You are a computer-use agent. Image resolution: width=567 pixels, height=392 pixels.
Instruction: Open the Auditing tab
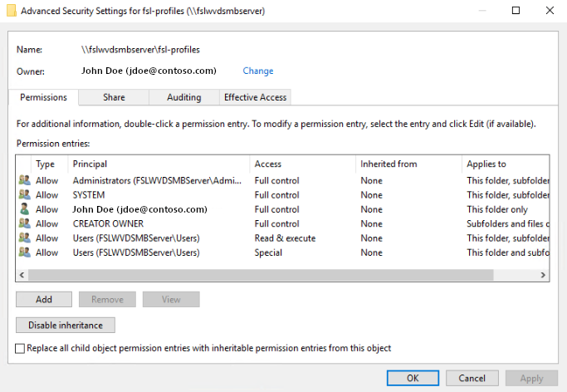tap(183, 97)
